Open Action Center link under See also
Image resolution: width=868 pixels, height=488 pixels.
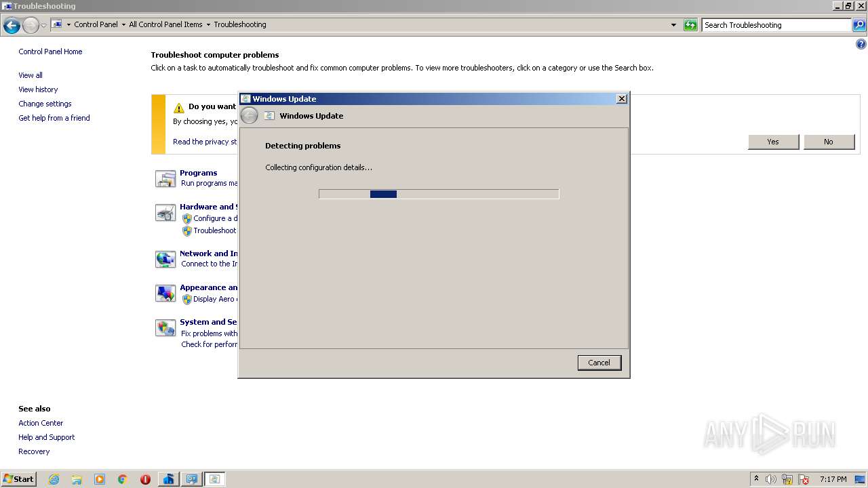click(41, 423)
